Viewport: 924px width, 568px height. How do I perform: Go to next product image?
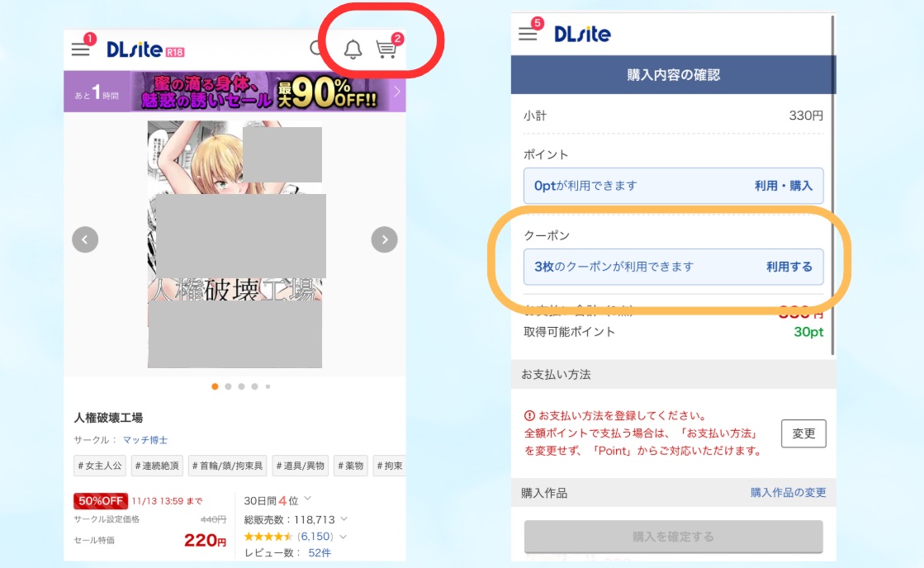point(384,239)
